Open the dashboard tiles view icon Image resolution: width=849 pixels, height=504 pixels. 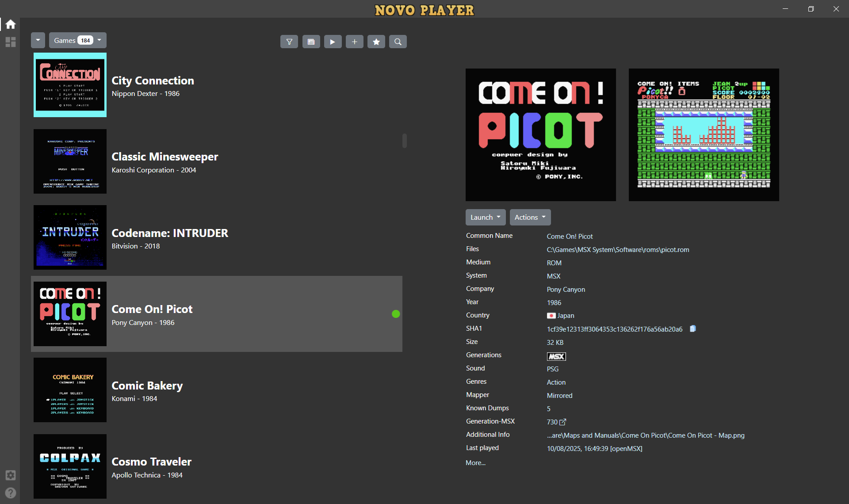click(11, 42)
